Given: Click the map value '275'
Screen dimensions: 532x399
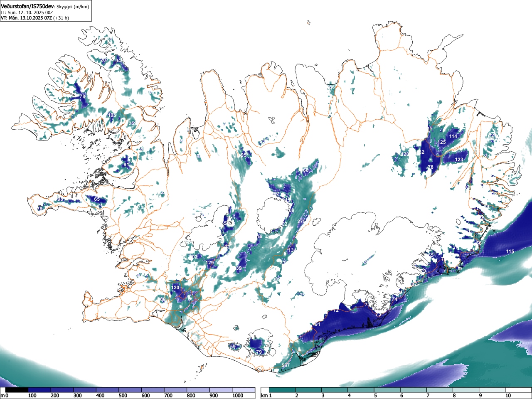Looking at the screenshot, I should pyautogui.click(x=301, y=222).
